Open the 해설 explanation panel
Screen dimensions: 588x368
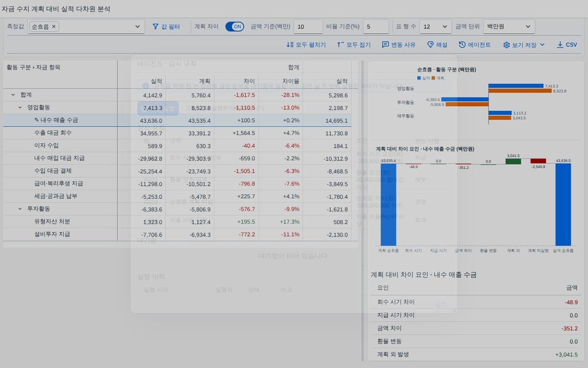[x=437, y=45]
